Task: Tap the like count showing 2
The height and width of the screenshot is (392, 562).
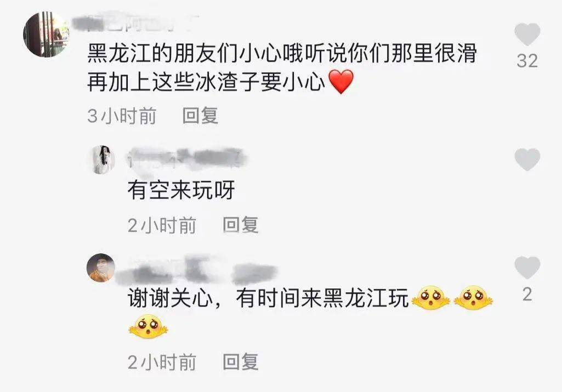Action: [x=527, y=294]
